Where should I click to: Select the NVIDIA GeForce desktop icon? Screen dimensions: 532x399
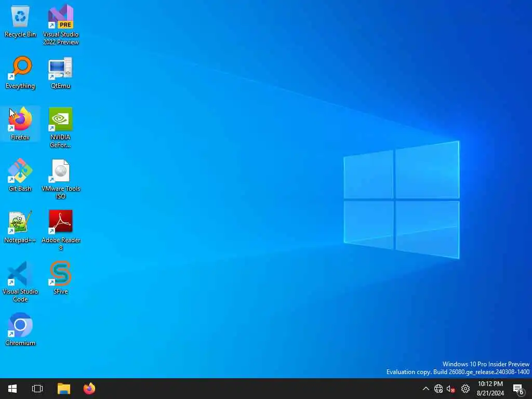point(60,128)
